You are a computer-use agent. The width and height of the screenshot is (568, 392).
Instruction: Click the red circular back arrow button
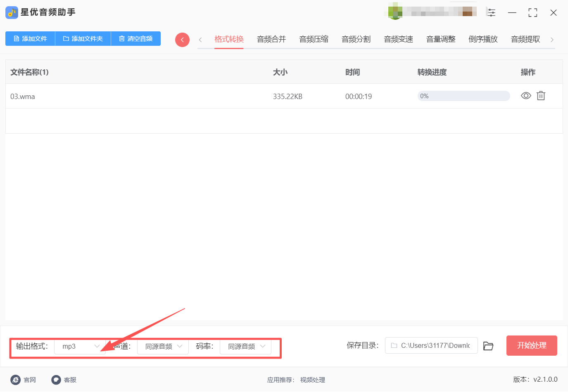point(182,40)
